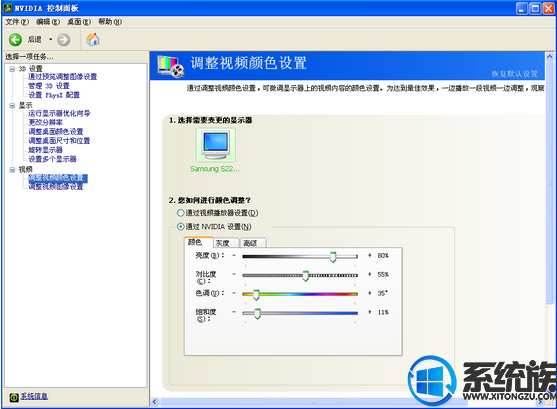This screenshot has height=409, width=557.
Task: Open the 文件 menu
Action: click(17, 22)
